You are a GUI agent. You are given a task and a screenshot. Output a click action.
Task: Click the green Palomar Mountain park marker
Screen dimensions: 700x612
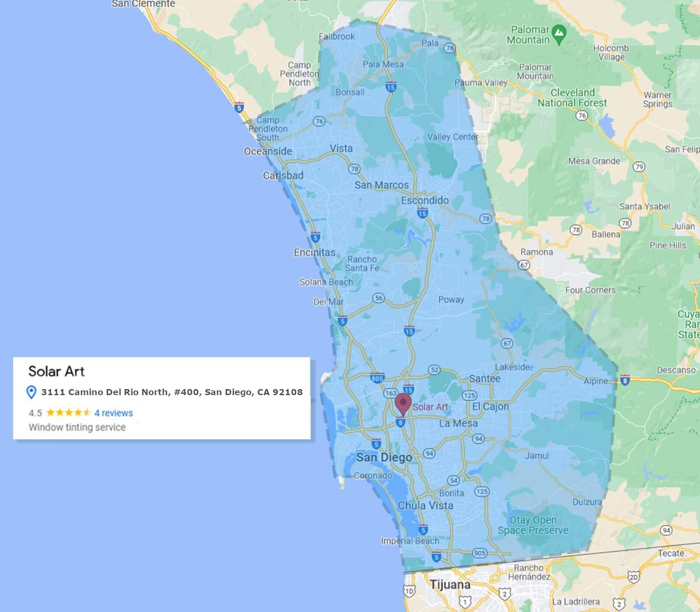[559, 33]
